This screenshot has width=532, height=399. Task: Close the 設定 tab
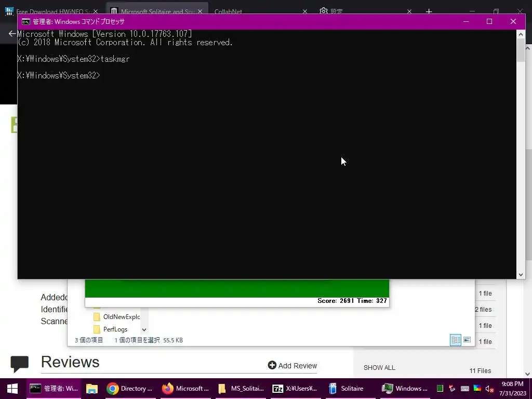(x=409, y=11)
